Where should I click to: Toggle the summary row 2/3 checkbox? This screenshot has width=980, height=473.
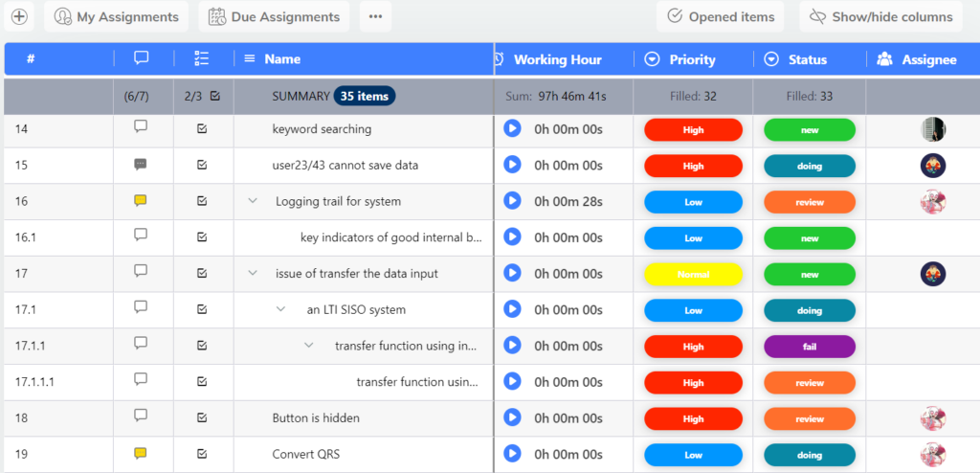click(x=215, y=96)
